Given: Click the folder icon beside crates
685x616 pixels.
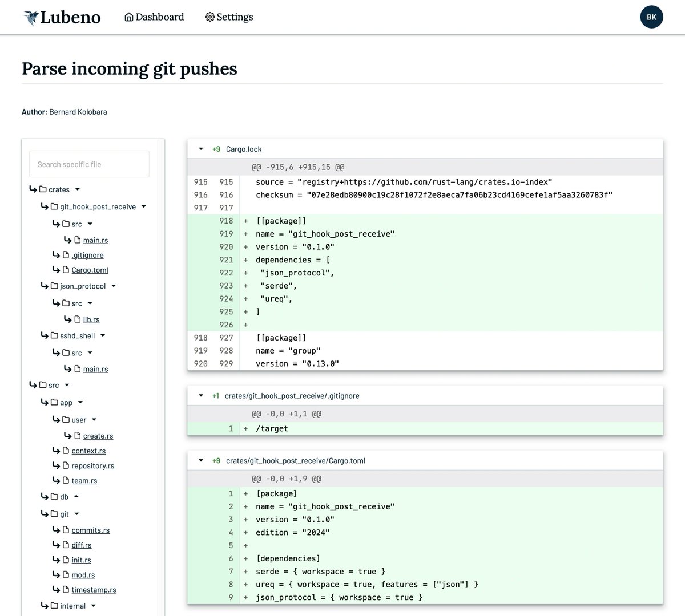Looking at the screenshot, I should click(43, 189).
